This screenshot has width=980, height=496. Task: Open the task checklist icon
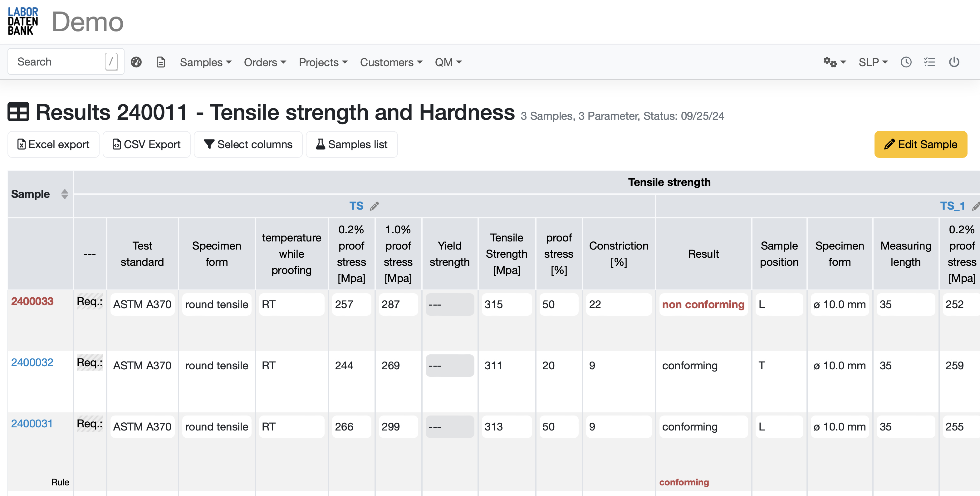click(x=929, y=62)
